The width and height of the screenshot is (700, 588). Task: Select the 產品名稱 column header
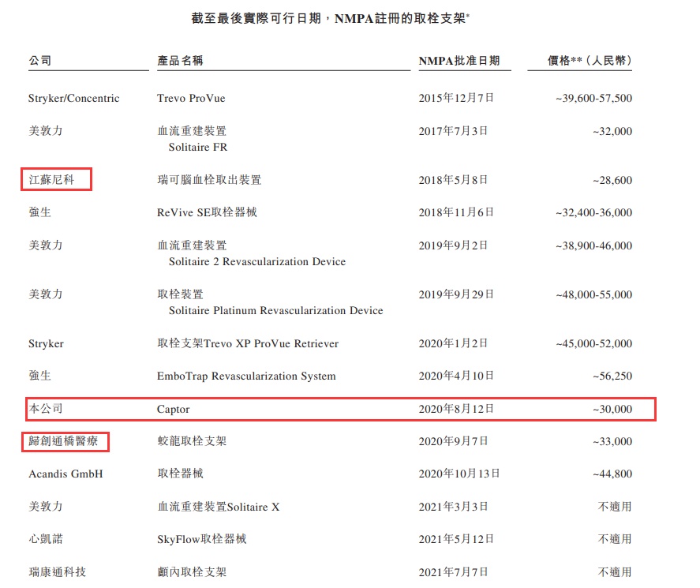[x=181, y=60]
